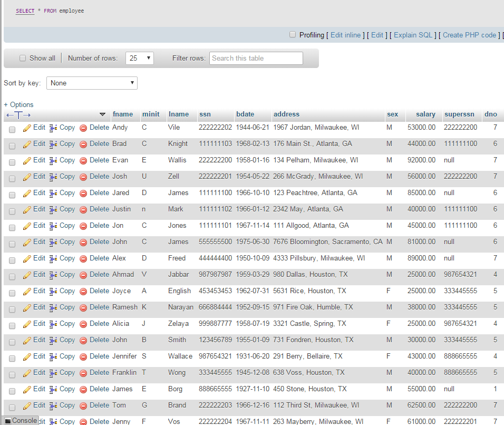Select the row checkbox for Ahmad Jabbar

point(12,277)
